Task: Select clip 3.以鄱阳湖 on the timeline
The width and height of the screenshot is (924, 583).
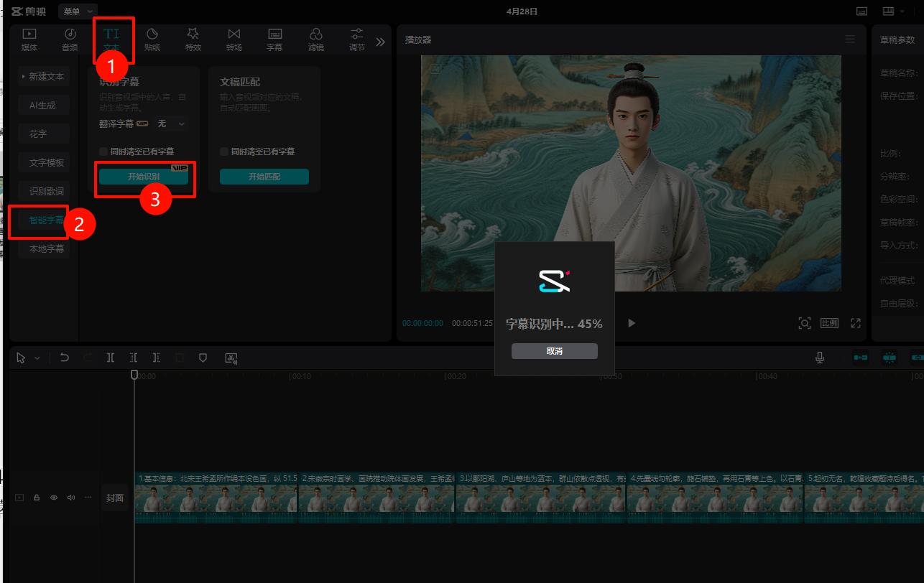Action: coord(541,497)
